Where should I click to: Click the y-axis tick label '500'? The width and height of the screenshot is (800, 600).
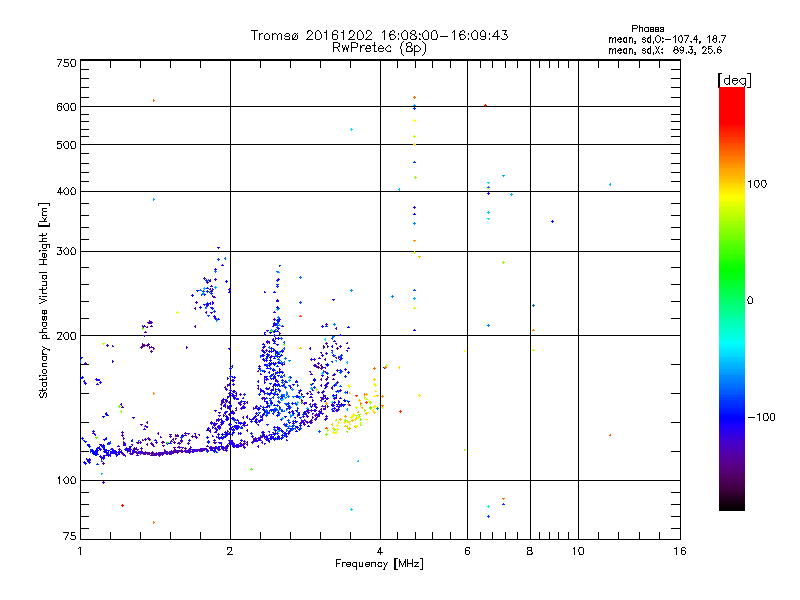click(x=66, y=145)
